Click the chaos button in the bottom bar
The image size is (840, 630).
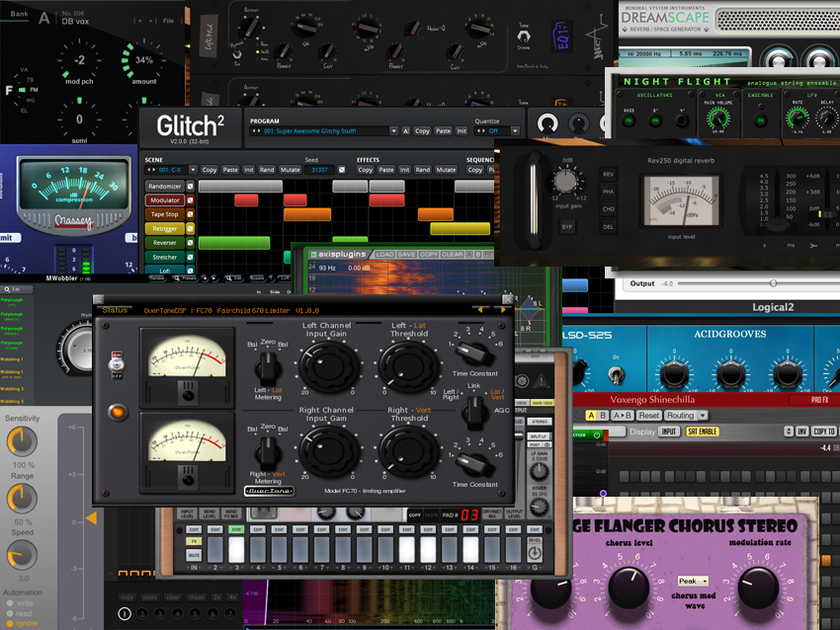tap(196, 597)
